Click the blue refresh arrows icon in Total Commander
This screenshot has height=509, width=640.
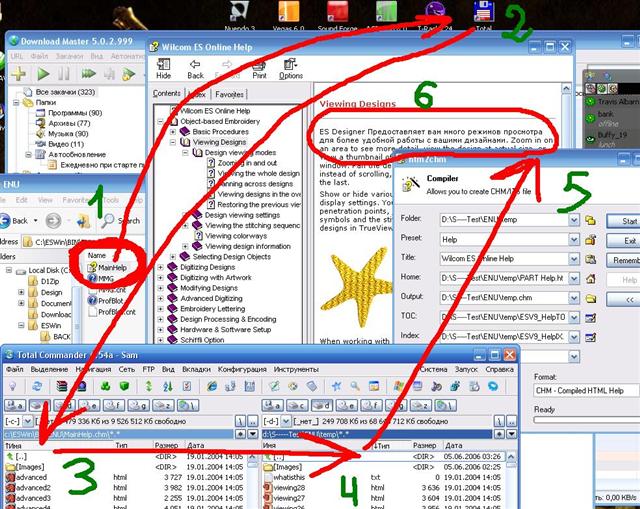point(37,386)
